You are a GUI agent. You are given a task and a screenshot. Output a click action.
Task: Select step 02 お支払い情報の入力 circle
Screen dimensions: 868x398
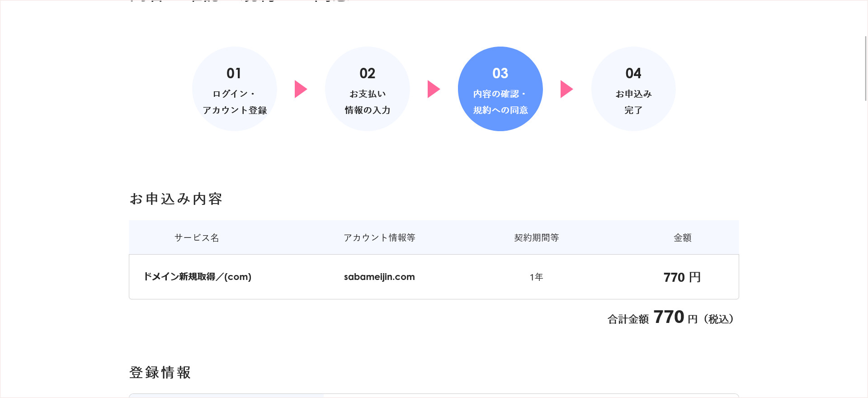click(367, 89)
